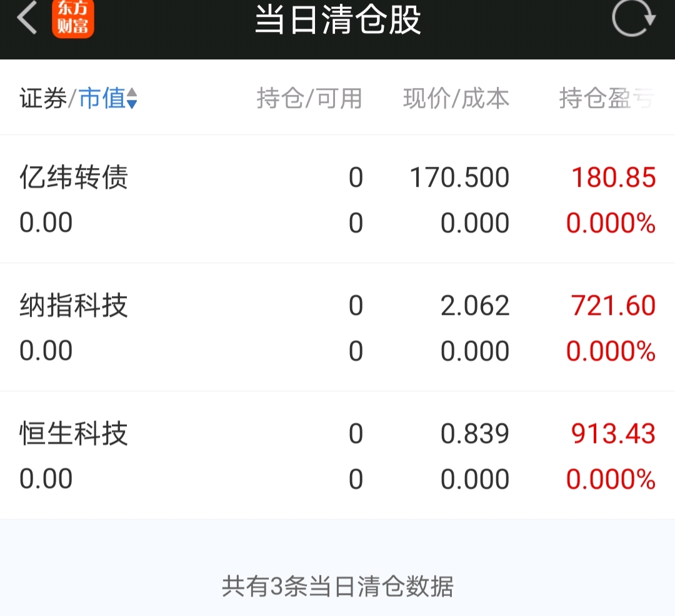Tap the 持仓/可用 column header
This screenshot has width=675, height=616.
pos(309,98)
